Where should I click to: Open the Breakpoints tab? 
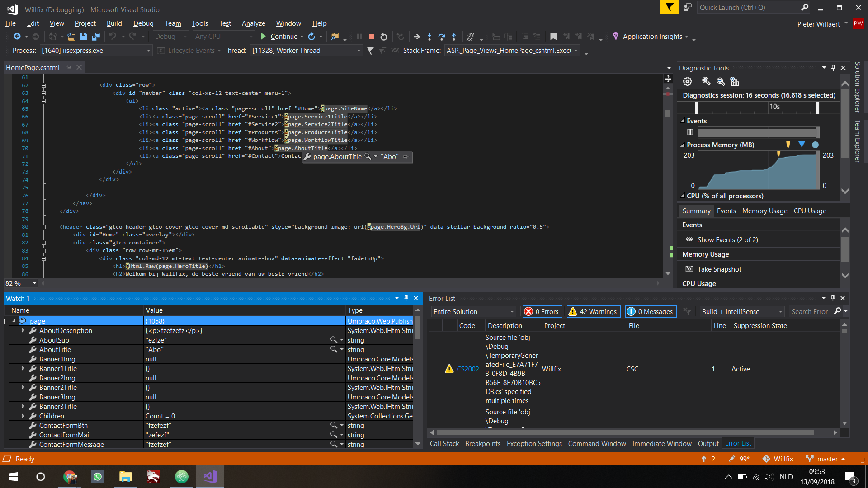click(482, 444)
